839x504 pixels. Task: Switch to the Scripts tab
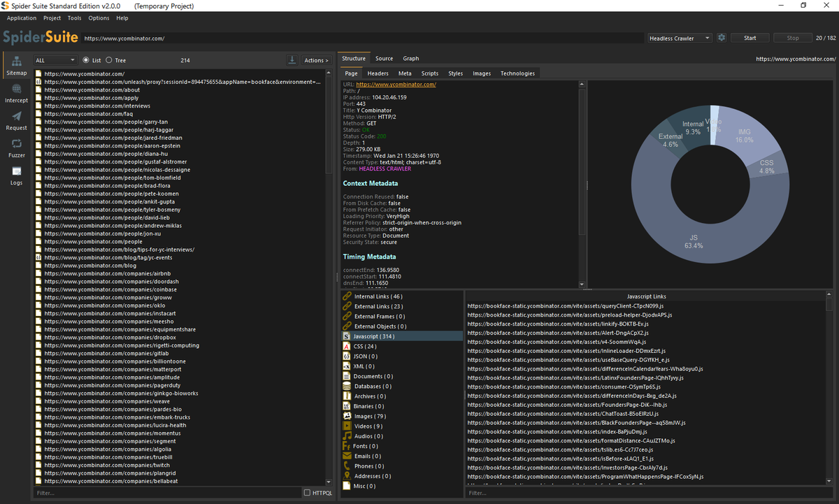point(430,73)
